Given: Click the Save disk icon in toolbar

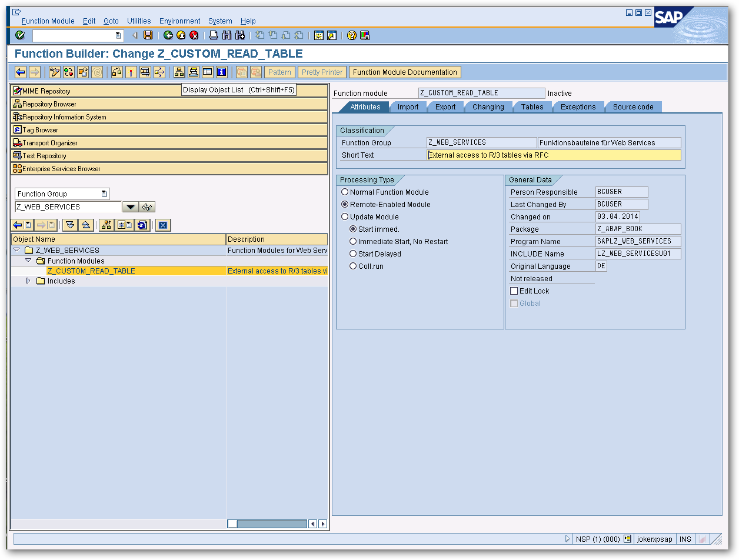Looking at the screenshot, I should pos(148,35).
